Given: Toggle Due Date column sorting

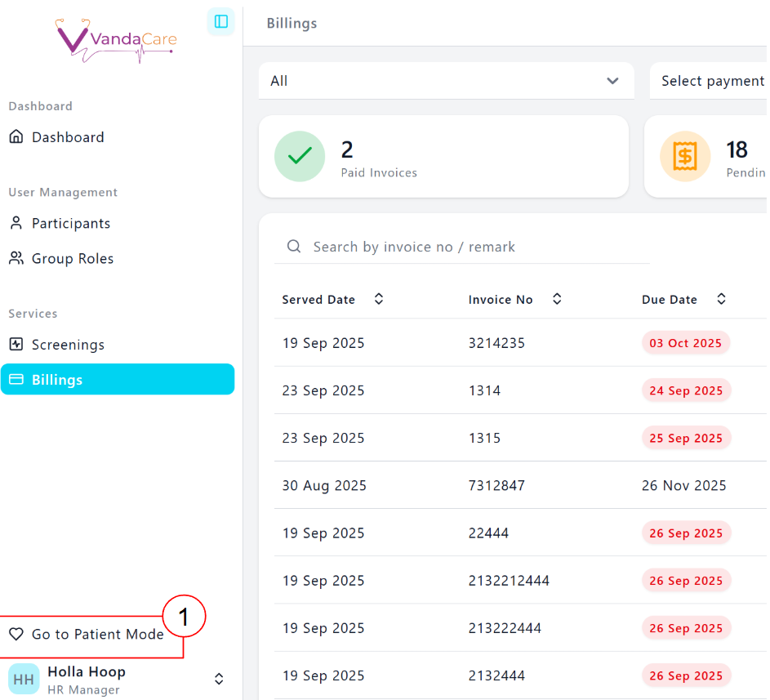Looking at the screenshot, I should (721, 300).
